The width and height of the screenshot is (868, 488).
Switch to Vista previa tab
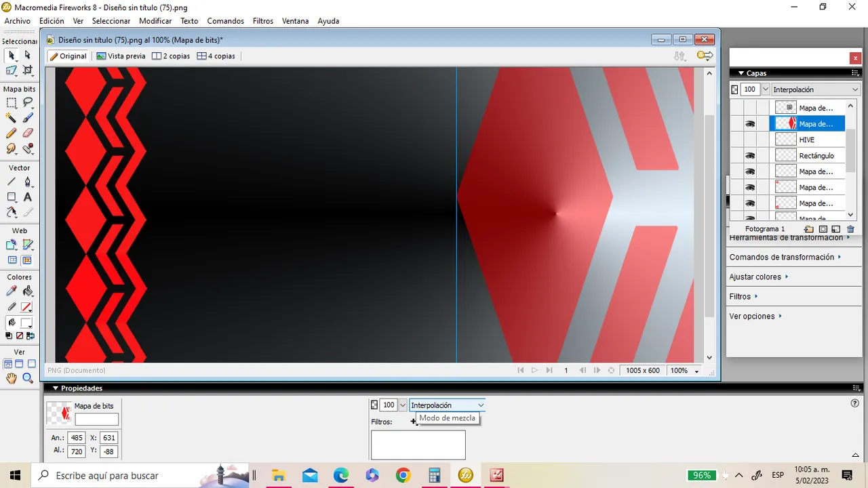121,56
